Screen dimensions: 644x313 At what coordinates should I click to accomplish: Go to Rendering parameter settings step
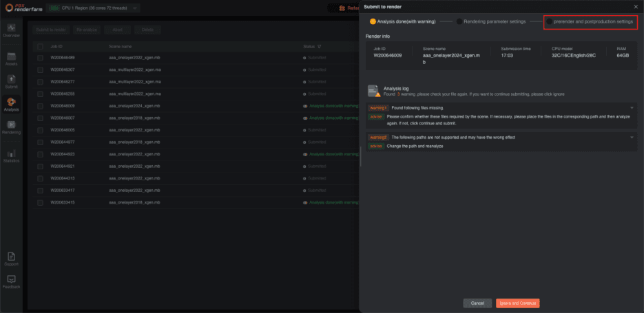tap(490, 21)
